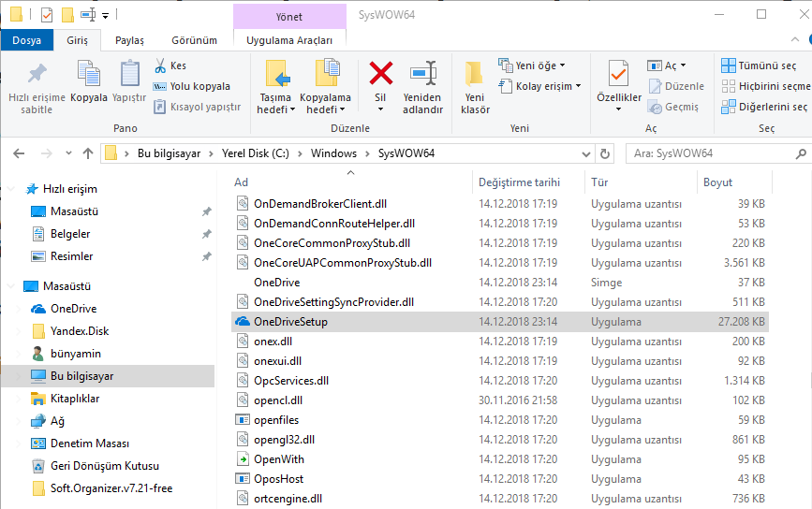Invert selection with Diğerlerini seç
This screenshot has height=509, width=812.
coord(764,107)
